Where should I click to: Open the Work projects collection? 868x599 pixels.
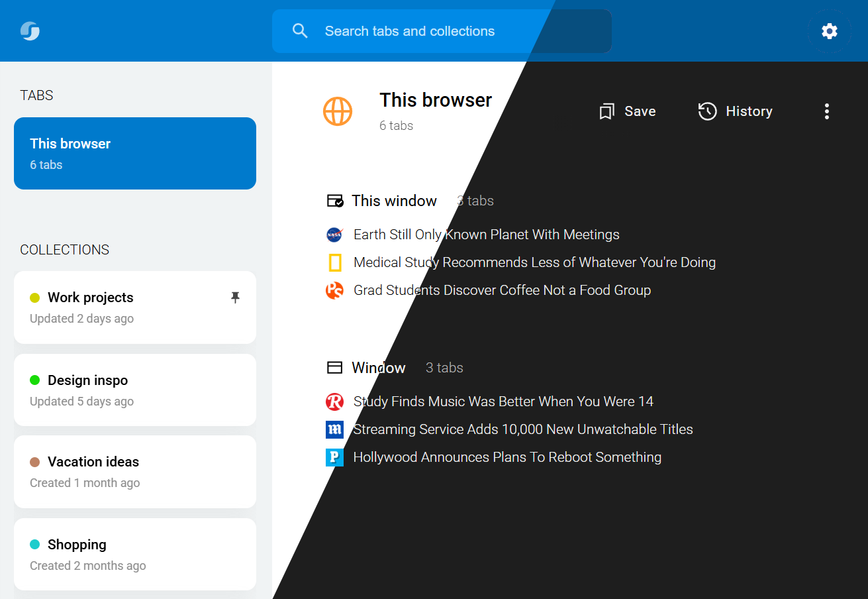tap(135, 307)
